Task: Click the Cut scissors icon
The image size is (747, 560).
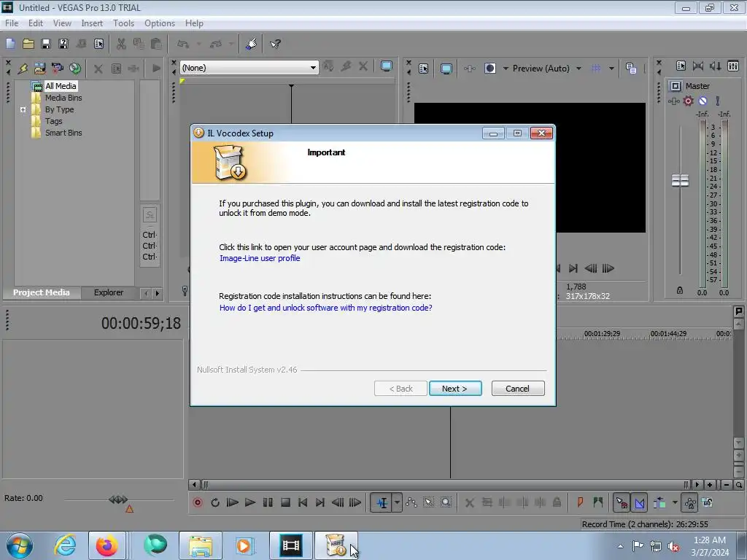Action: 121,44
